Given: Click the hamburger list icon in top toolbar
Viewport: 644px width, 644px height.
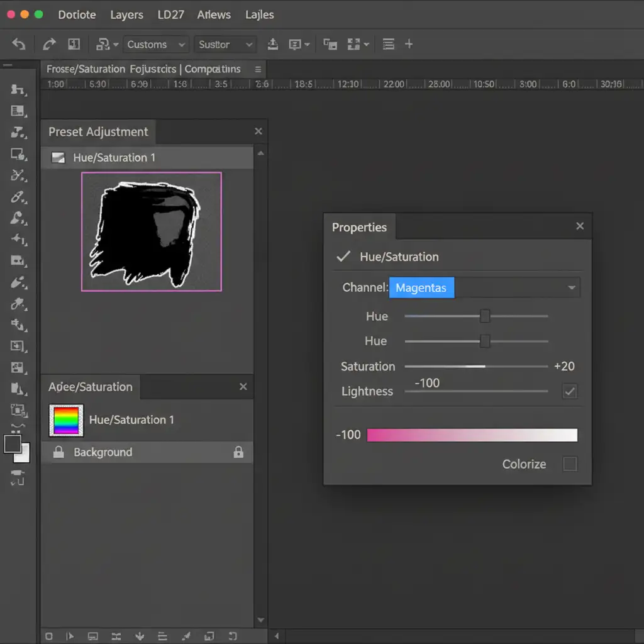Looking at the screenshot, I should pos(389,44).
